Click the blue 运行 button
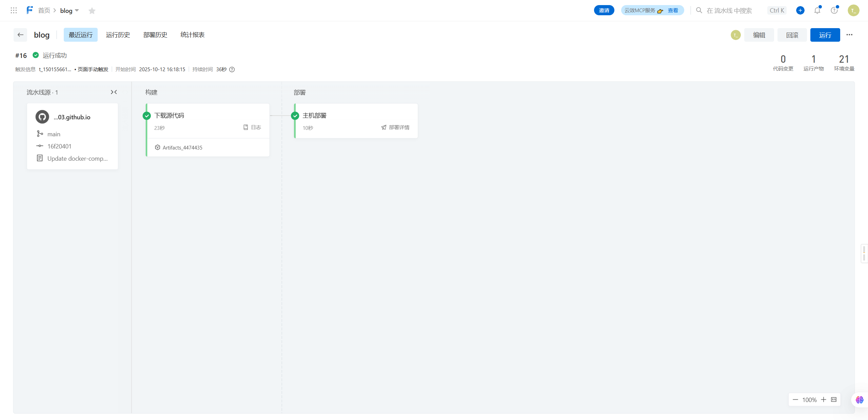Image resolution: width=868 pixels, height=420 pixels. (825, 35)
